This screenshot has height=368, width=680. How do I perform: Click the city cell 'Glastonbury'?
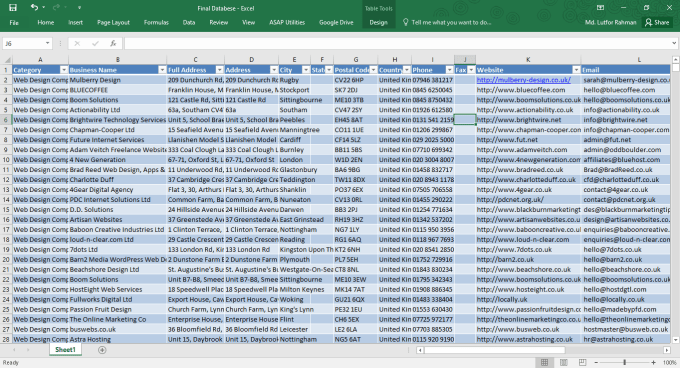click(294, 169)
